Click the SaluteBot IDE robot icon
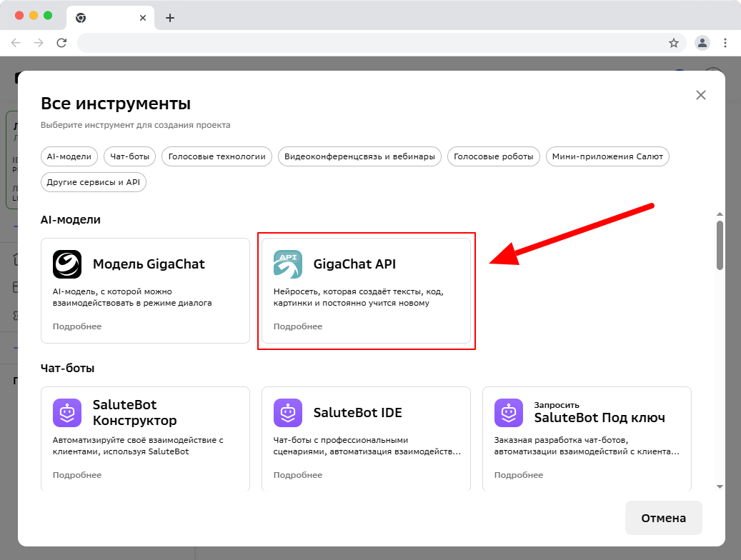Viewport: 741px width, 560px height. 288,413
